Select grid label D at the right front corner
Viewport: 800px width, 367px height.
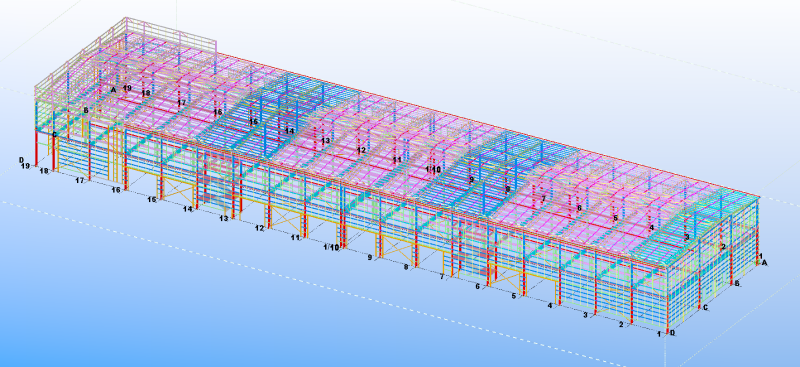click(673, 333)
